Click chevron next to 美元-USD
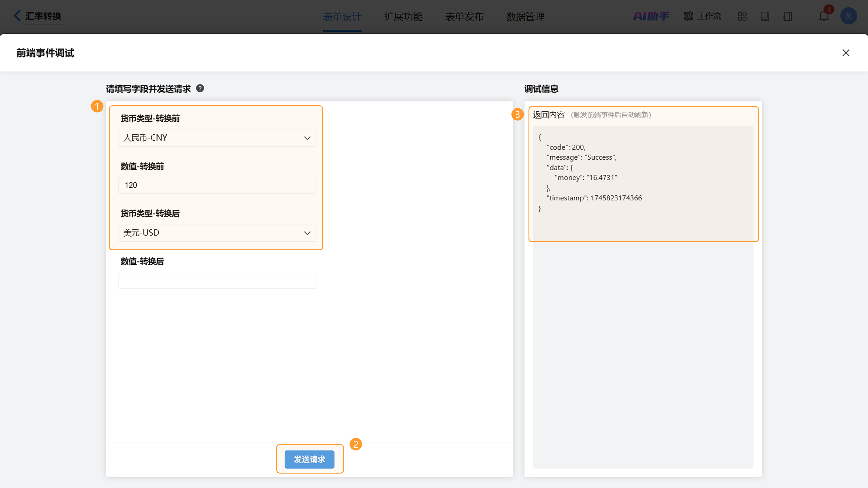 click(x=307, y=233)
